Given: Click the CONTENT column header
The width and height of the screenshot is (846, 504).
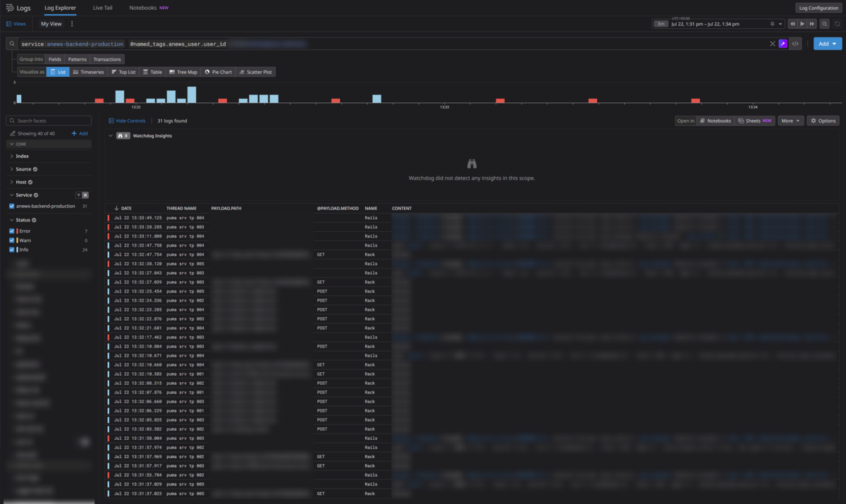Looking at the screenshot, I should (402, 209).
